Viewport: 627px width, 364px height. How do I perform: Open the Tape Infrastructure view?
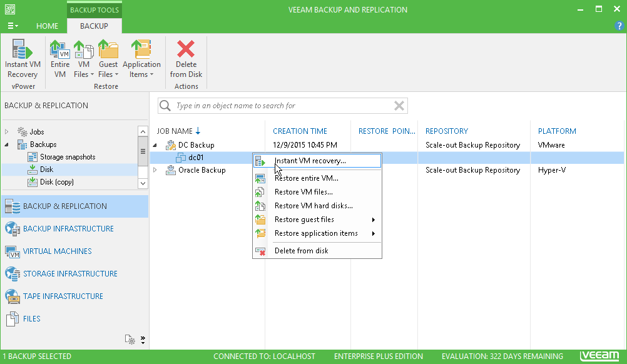(63, 296)
